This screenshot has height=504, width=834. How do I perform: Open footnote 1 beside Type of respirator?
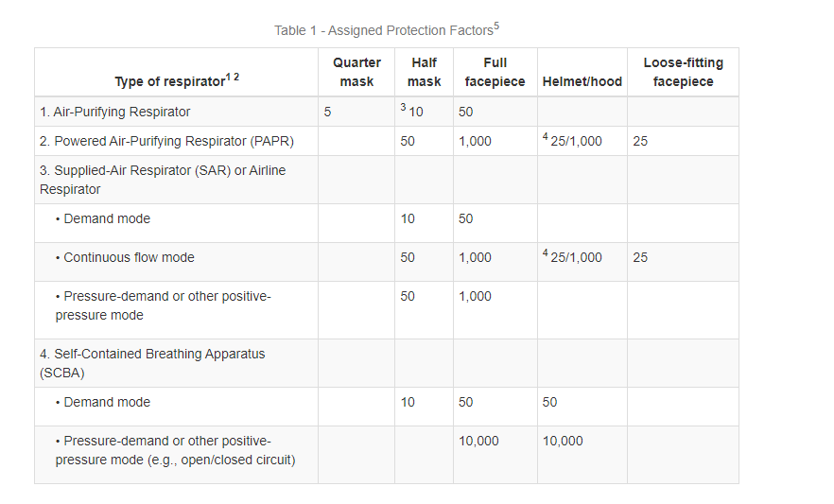pyautogui.click(x=228, y=77)
